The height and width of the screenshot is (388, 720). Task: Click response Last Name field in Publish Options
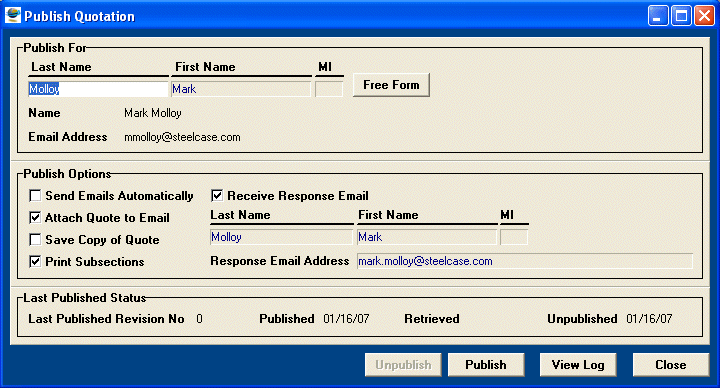point(281,237)
